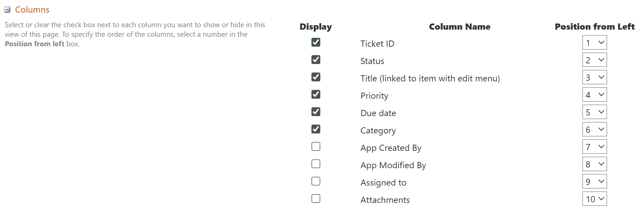This screenshot has height=207, width=644.
Task: Expand App Created By position dropdown
Action: coord(594,147)
